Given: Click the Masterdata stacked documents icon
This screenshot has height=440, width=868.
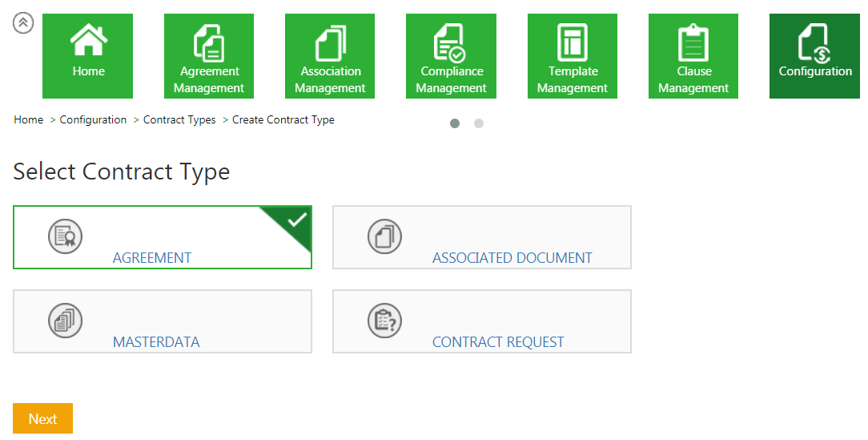Looking at the screenshot, I should 65,320.
